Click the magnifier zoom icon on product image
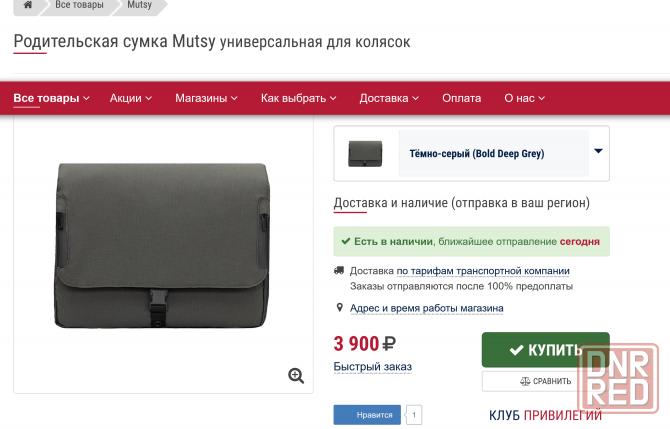670x429 pixels. pyautogui.click(x=296, y=375)
